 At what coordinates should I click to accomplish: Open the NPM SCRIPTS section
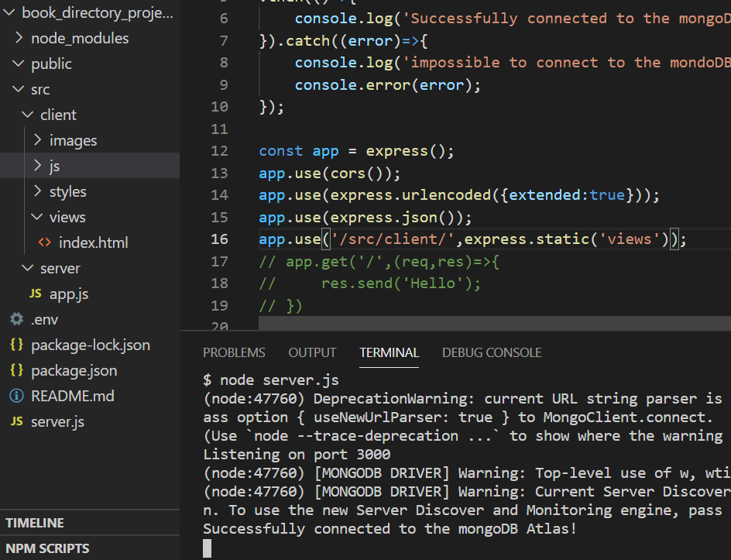(x=46, y=548)
